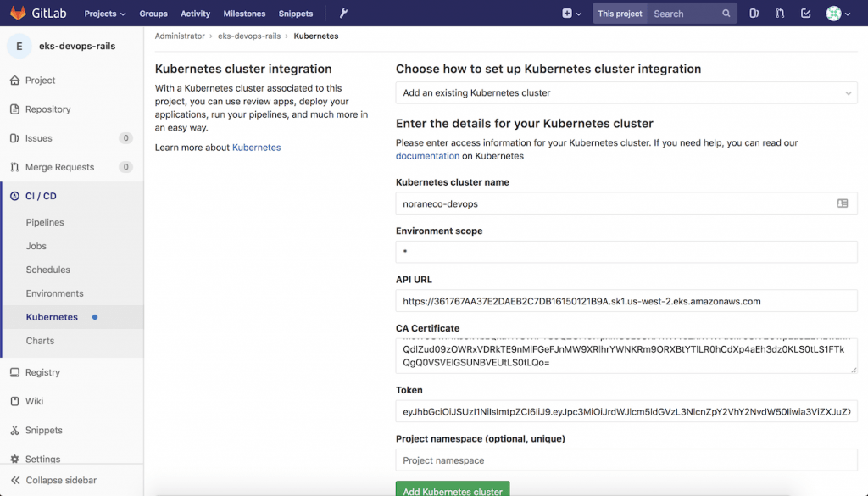Screen dimensions: 868x496
Task: Go to Schedules under CI / CD
Action: [48, 270]
